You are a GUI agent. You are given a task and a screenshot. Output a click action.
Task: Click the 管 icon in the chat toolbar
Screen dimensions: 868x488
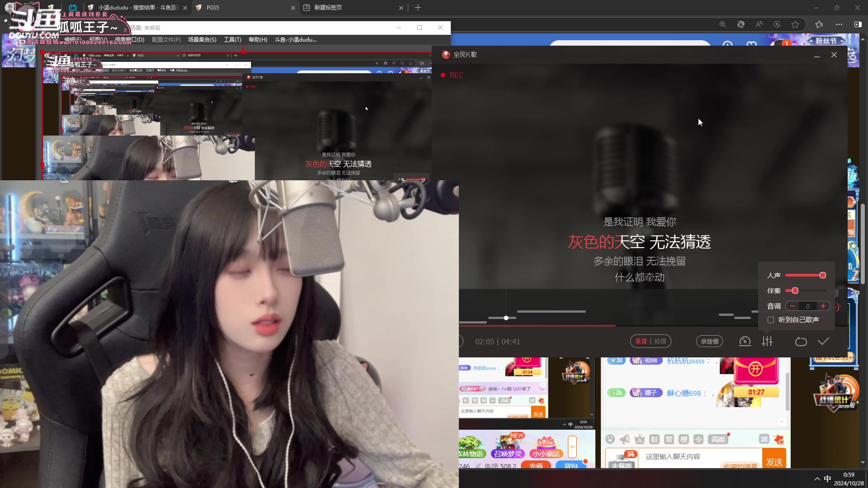coord(669,439)
